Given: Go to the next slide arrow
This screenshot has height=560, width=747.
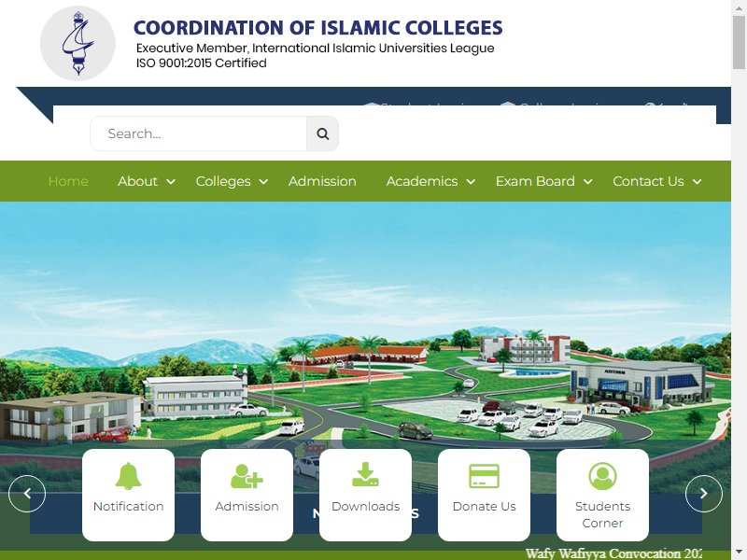Looking at the screenshot, I should tap(704, 494).
